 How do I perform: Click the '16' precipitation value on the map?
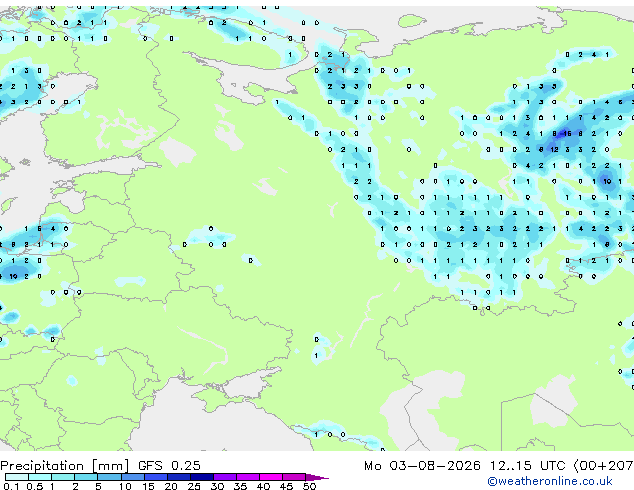pyautogui.click(x=567, y=133)
